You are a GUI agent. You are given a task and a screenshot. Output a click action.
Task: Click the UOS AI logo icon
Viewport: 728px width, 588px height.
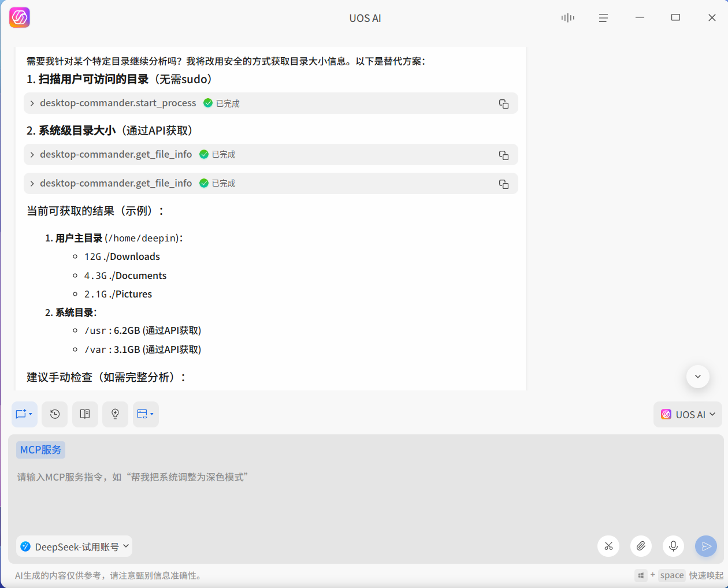tap(20, 17)
